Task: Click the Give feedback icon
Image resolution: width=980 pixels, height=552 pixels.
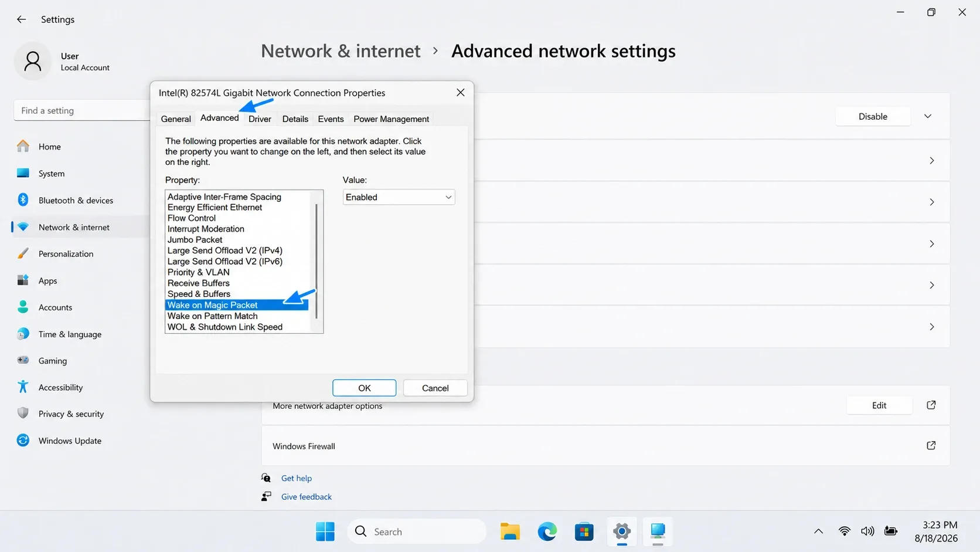Action: click(x=266, y=496)
